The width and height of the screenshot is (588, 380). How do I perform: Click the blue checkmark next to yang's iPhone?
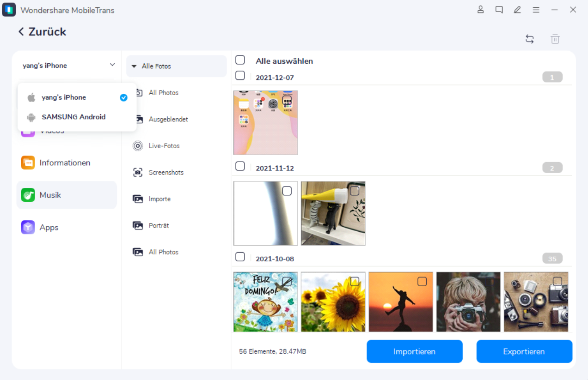pyautogui.click(x=123, y=97)
